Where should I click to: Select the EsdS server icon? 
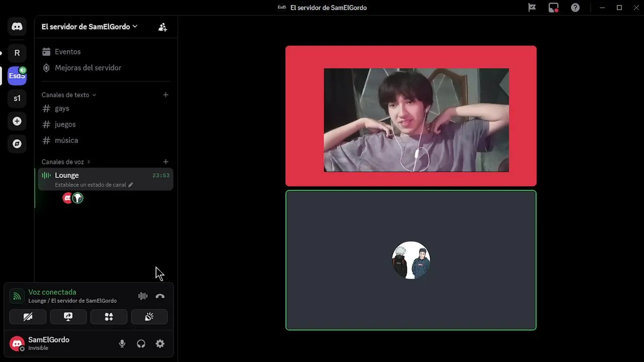click(17, 76)
